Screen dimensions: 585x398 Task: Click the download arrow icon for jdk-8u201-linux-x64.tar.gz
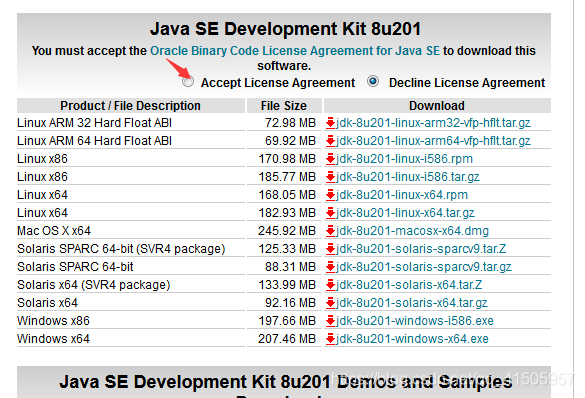coord(330,213)
